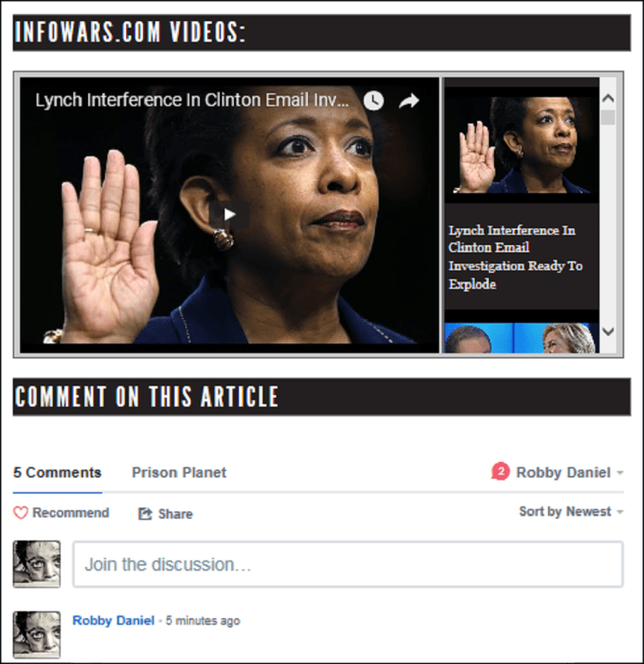
Task: Select the second playlist thumbnail at the bottom
Action: (520, 339)
